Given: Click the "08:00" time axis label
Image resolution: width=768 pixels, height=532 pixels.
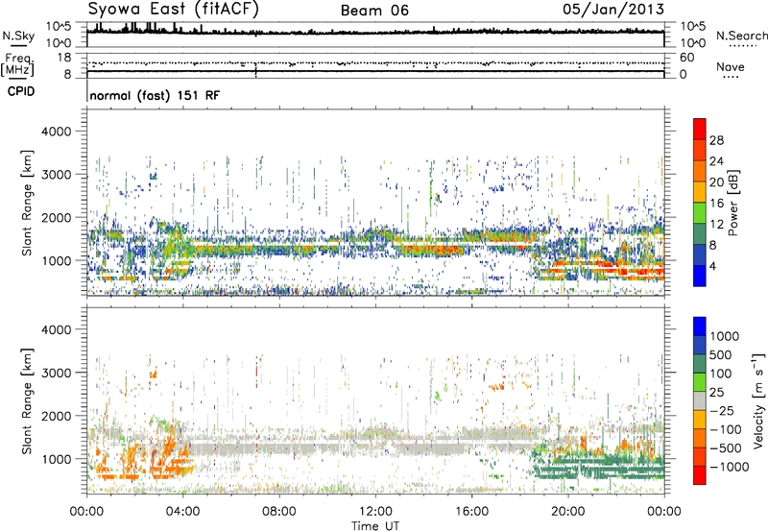Looking at the screenshot, I should point(279,512).
